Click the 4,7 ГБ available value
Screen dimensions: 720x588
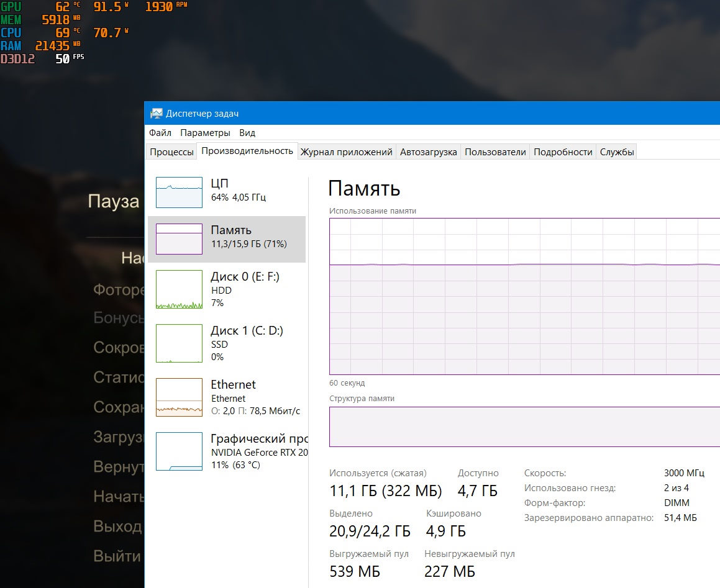click(x=478, y=491)
